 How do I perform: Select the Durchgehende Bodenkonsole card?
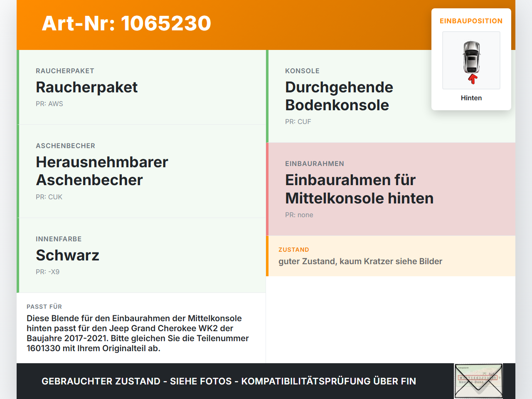391,97
